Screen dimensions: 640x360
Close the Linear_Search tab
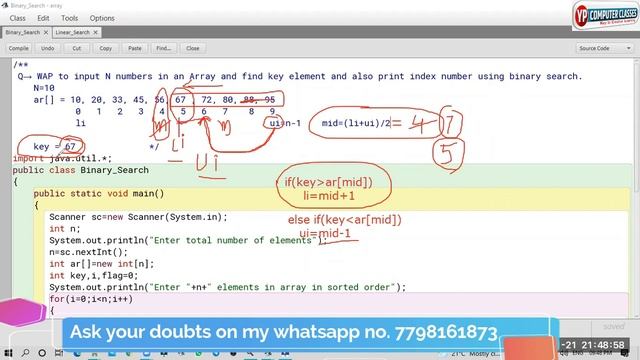[96, 32]
